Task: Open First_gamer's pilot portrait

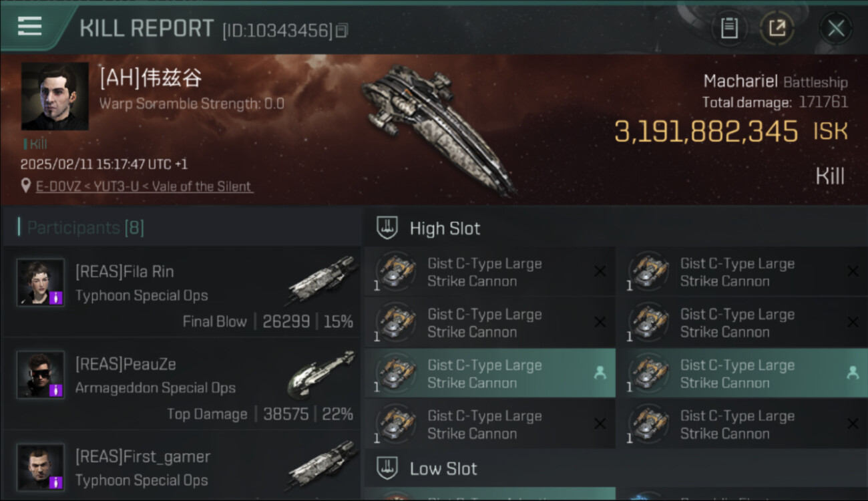Action: click(41, 467)
